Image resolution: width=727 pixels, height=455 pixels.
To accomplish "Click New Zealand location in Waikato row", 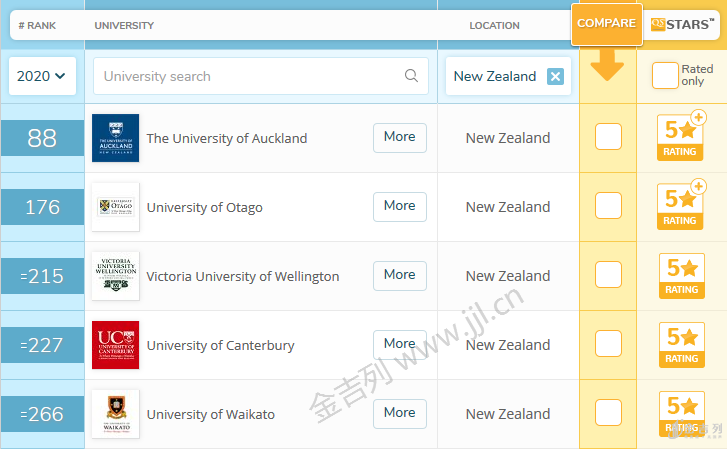I will (x=508, y=414).
